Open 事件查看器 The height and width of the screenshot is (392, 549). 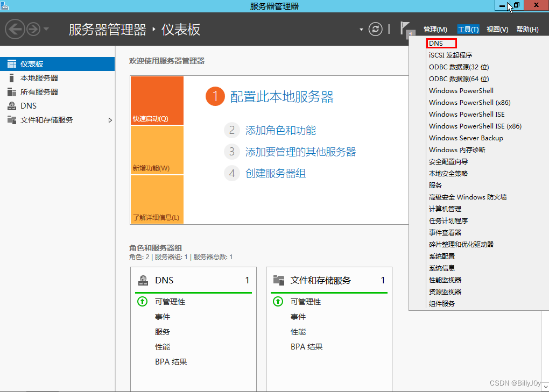(445, 233)
